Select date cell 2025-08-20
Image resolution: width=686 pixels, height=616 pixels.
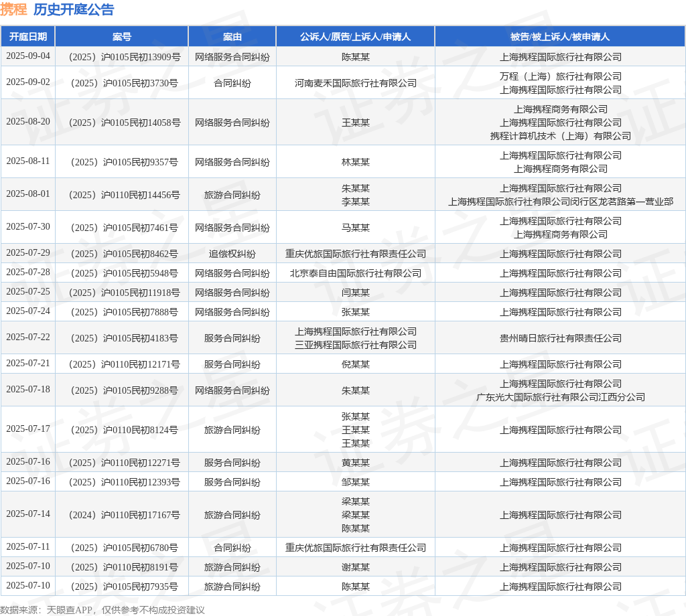(28, 122)
